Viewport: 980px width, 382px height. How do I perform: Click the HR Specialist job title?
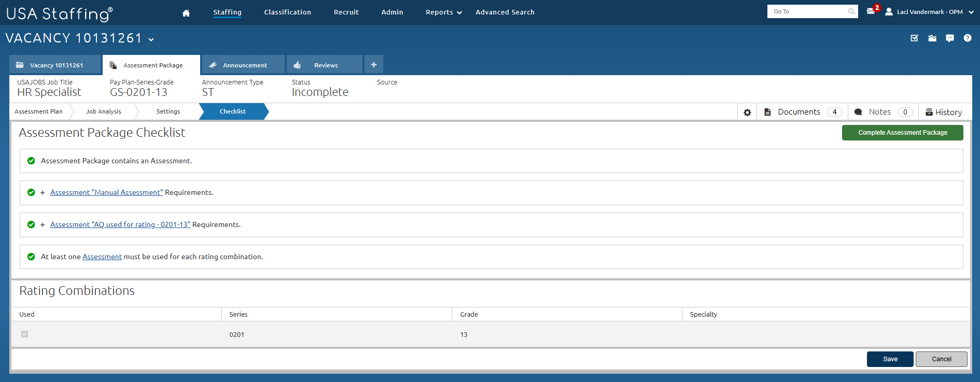pyautogui.click(x=49, y=92)
